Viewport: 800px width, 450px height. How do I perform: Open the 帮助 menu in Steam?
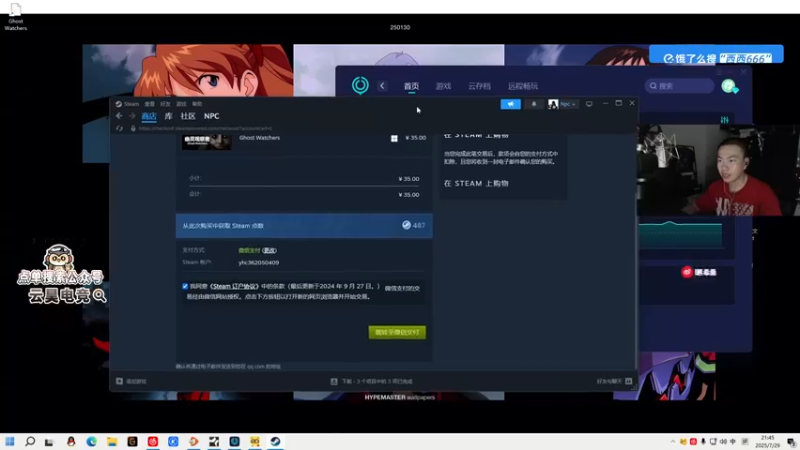tap(197, 104)
